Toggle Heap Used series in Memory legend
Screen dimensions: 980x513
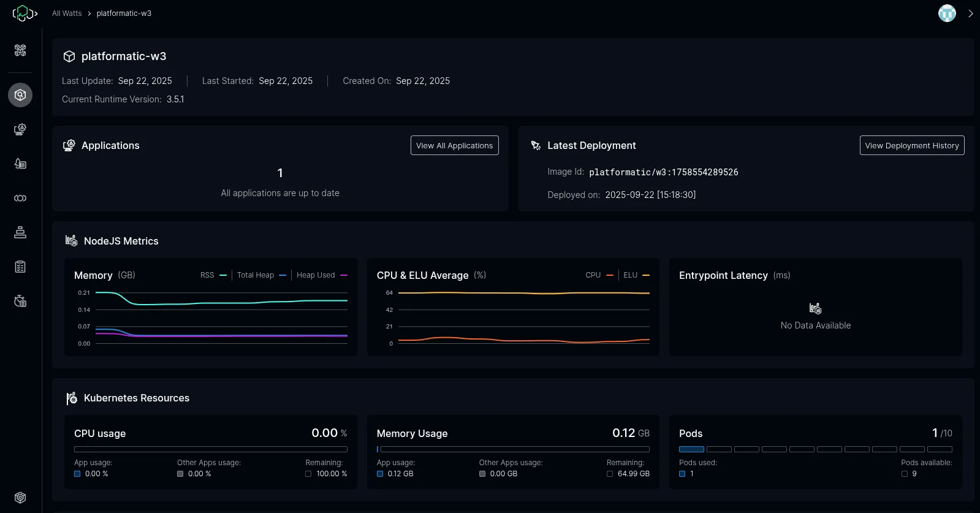321,275
